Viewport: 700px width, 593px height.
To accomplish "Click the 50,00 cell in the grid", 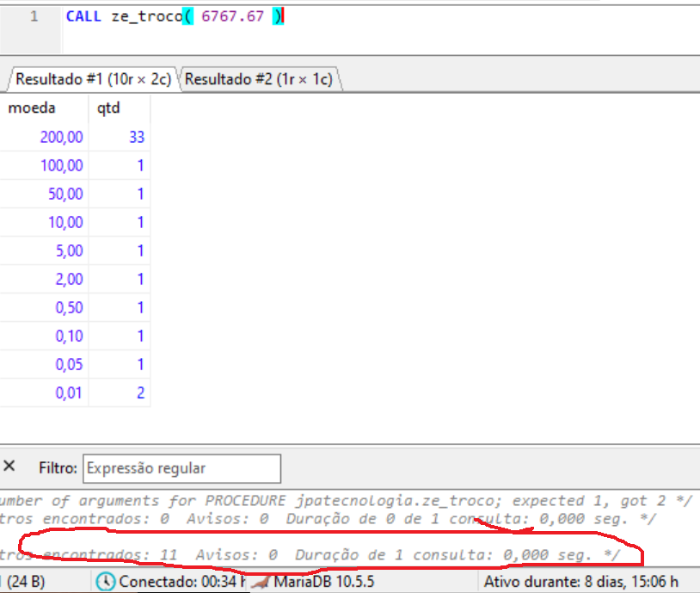I will coord(65,194).
